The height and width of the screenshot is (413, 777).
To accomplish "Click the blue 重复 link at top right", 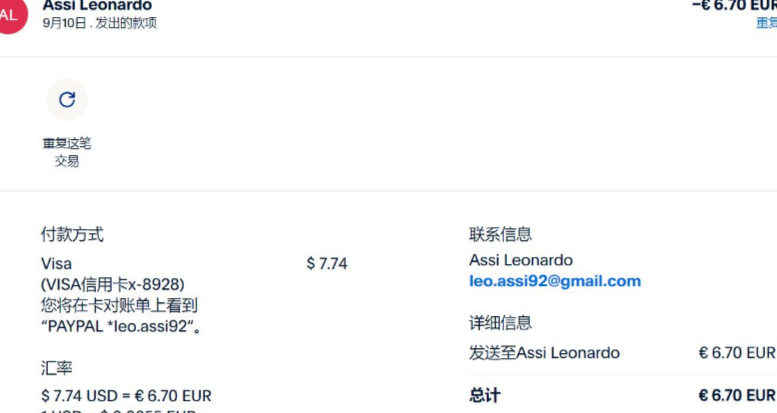I will point(766,23).
